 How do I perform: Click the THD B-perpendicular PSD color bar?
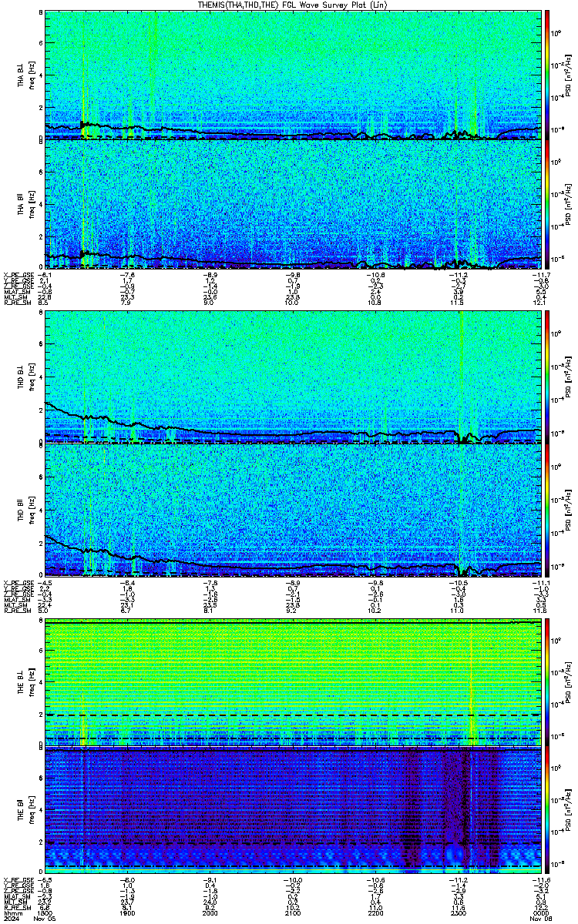click(548, 377)
